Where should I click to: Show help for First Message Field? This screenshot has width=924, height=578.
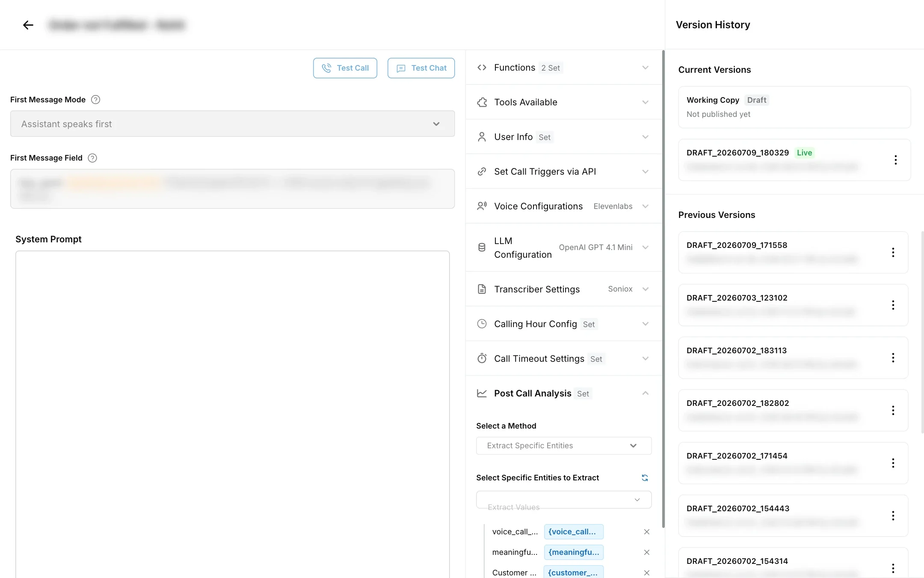point(92,158)
